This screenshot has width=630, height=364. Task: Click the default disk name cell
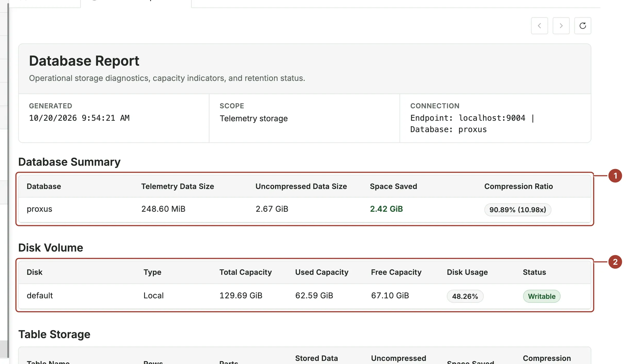point(40,295)
